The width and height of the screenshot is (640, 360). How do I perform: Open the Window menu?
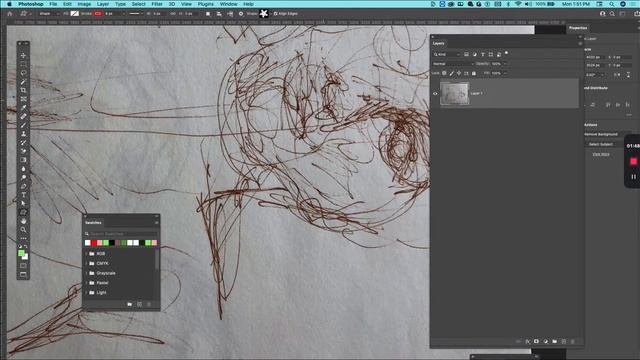click(229, 4)
